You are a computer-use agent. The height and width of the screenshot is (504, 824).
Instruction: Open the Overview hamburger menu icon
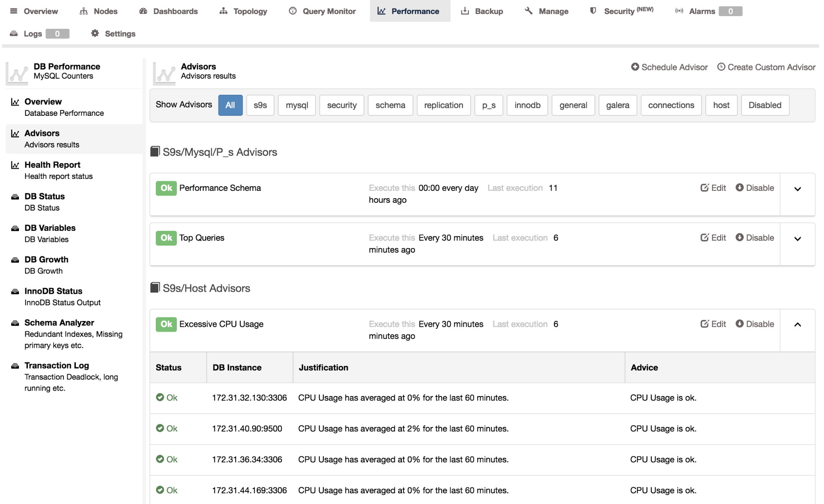click(14, 11)
